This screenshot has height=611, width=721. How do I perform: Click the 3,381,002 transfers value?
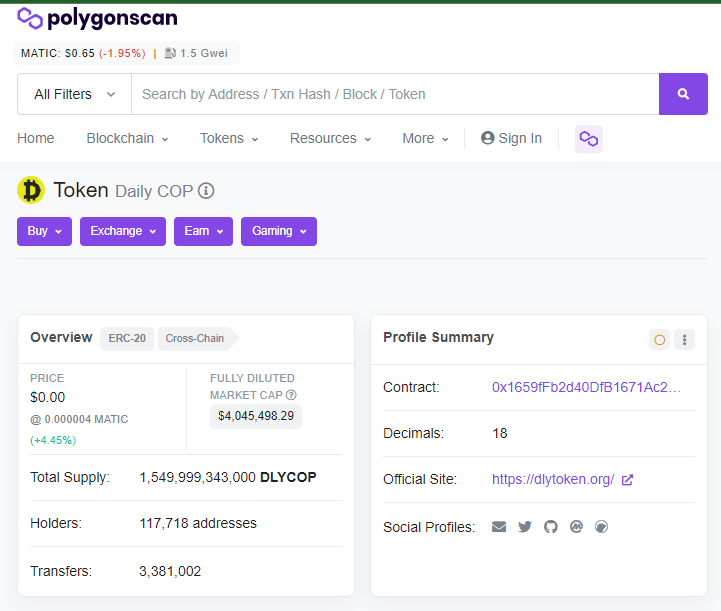[170, 571]
